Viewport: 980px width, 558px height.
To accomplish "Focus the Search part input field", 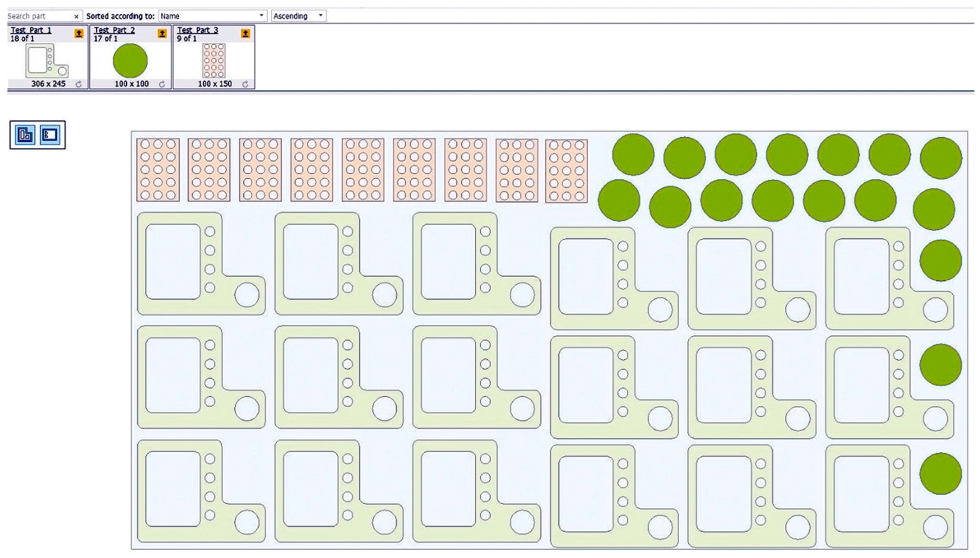I will (38, 16).
